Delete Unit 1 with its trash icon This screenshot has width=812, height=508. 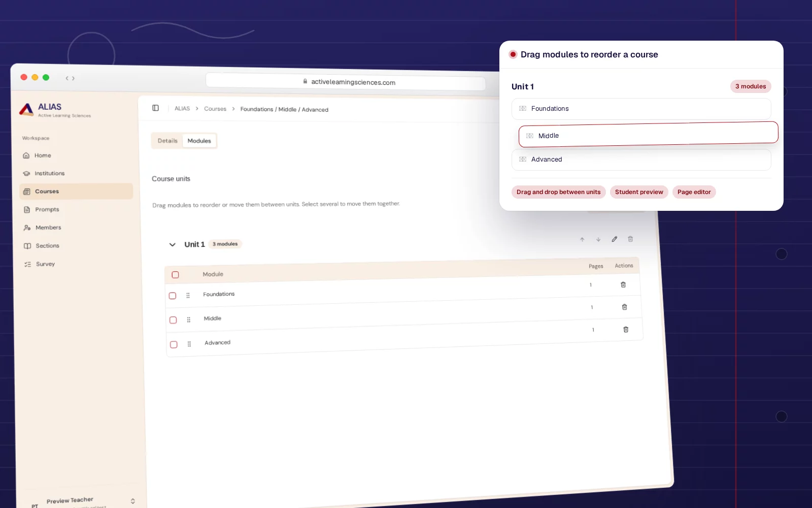click(630, 239)
